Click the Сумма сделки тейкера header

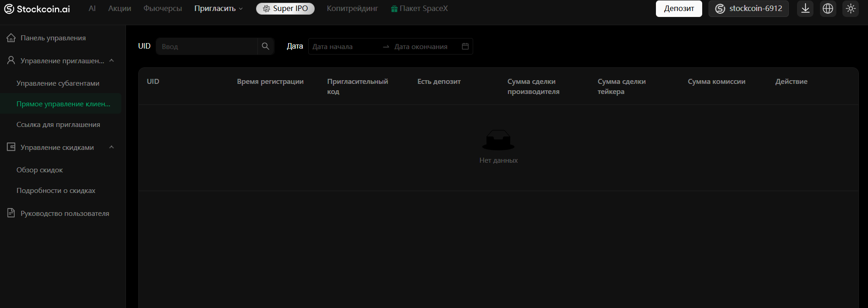(622, 87)
